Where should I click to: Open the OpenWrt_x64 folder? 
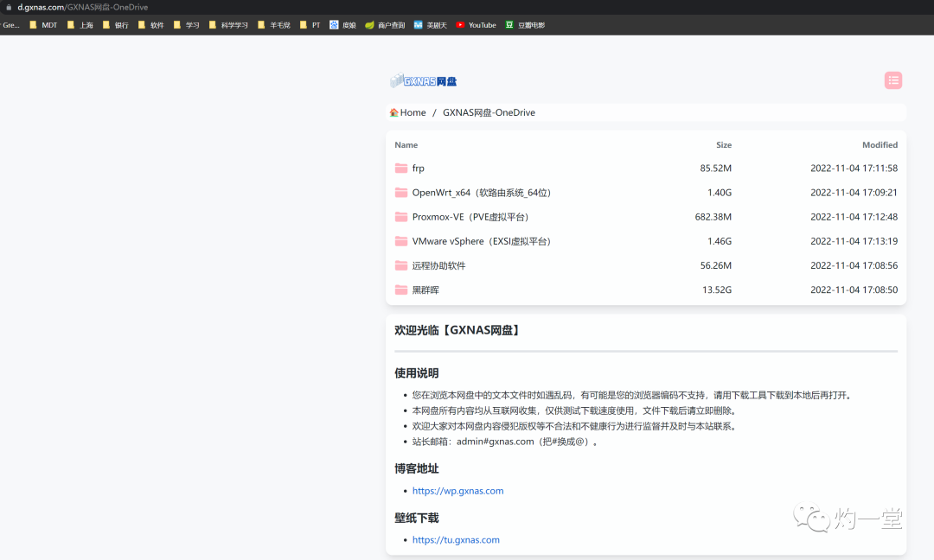pos(481,193)
